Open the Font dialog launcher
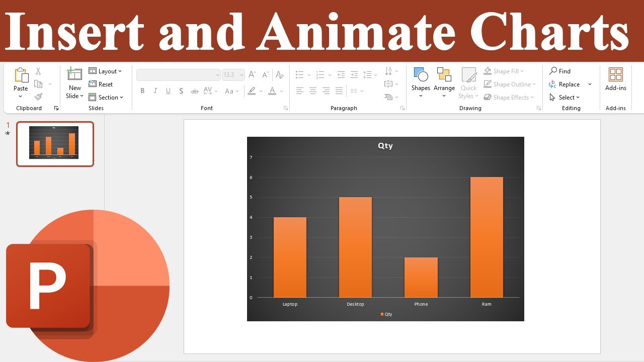The height and width of the screenshot is (362, 644). 286,108
